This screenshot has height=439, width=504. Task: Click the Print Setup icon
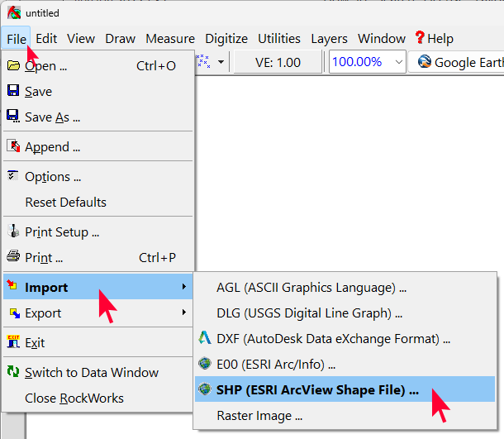tap(13, 232)
